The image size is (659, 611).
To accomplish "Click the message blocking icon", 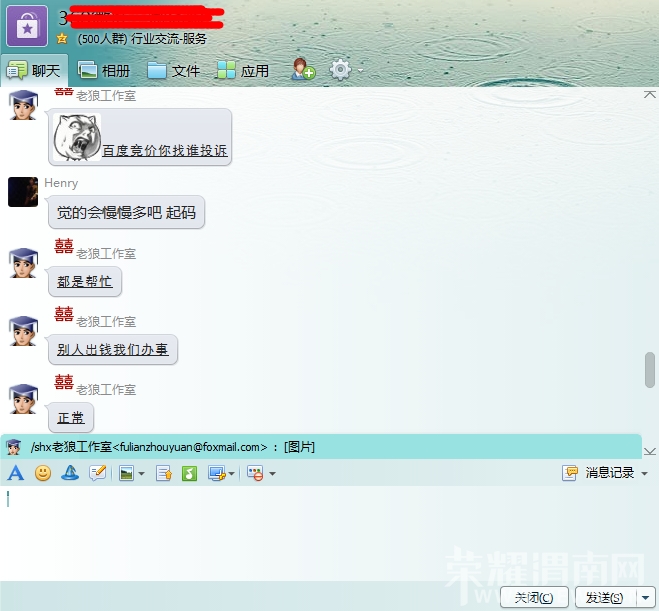I will [255, 474].
